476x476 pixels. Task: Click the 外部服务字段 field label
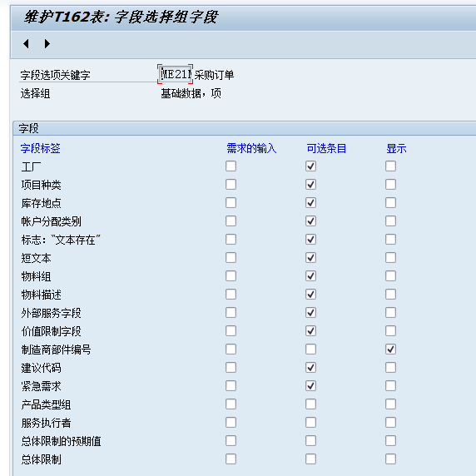click(51, 313)
